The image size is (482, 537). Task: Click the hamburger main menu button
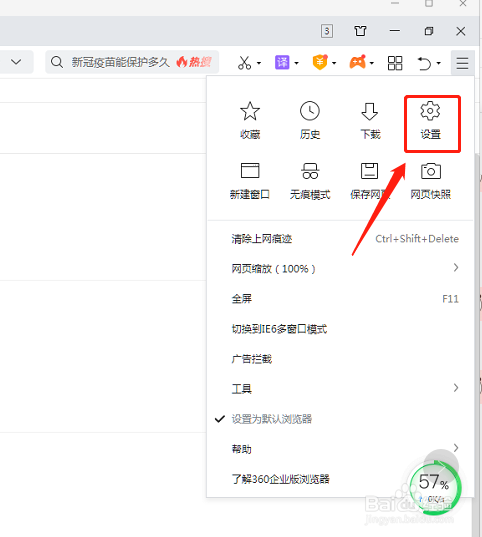(x=462, y=63)
